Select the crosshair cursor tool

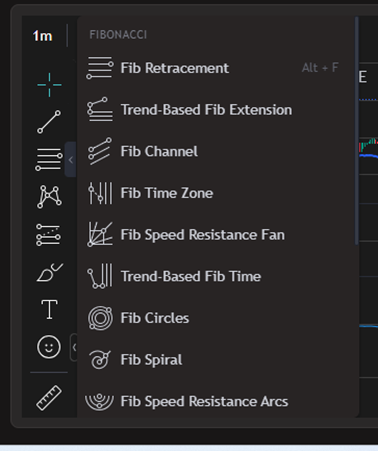coord(49,85)
